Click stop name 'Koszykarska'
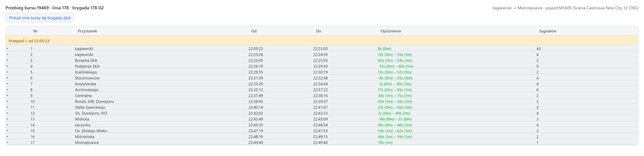 (x=85, y=84)
